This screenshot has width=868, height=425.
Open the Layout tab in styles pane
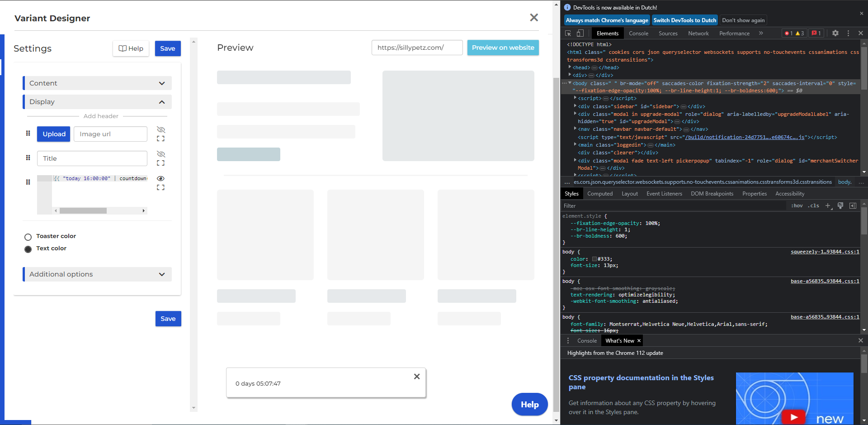(x=630, y=194)
